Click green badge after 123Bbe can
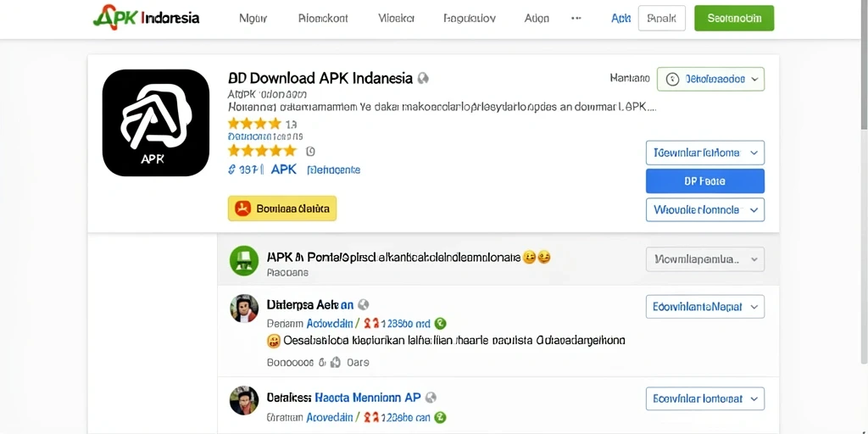Viewport: 868px width, 434px height. pyautogui.click(x=441, y=417)
